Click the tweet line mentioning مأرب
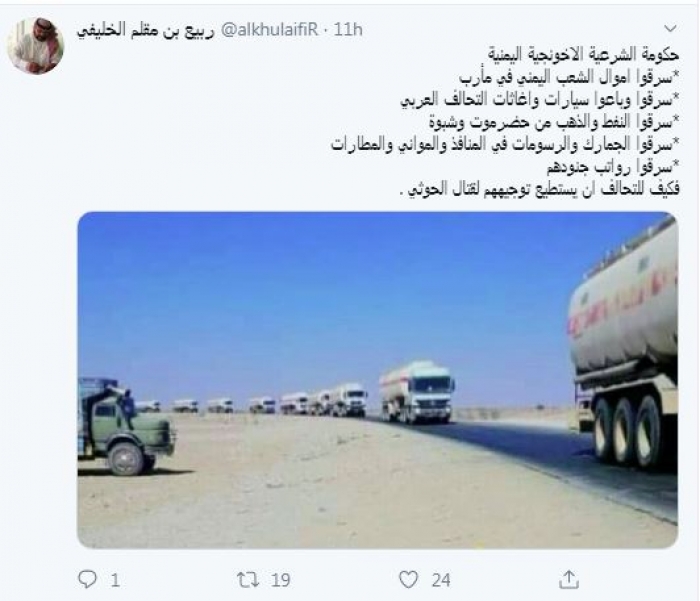 click(x=569, y=77)
